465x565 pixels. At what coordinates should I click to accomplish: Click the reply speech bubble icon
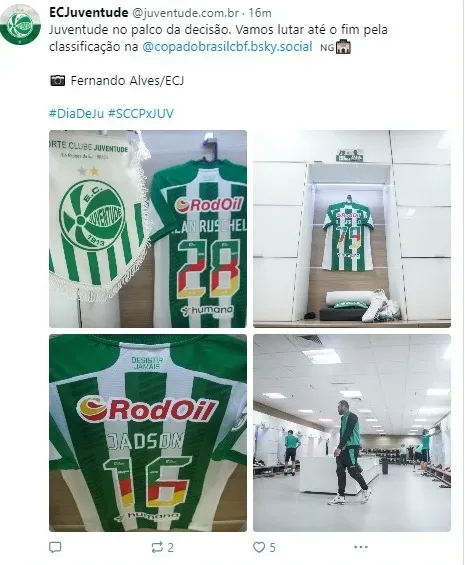click(55, 547)
